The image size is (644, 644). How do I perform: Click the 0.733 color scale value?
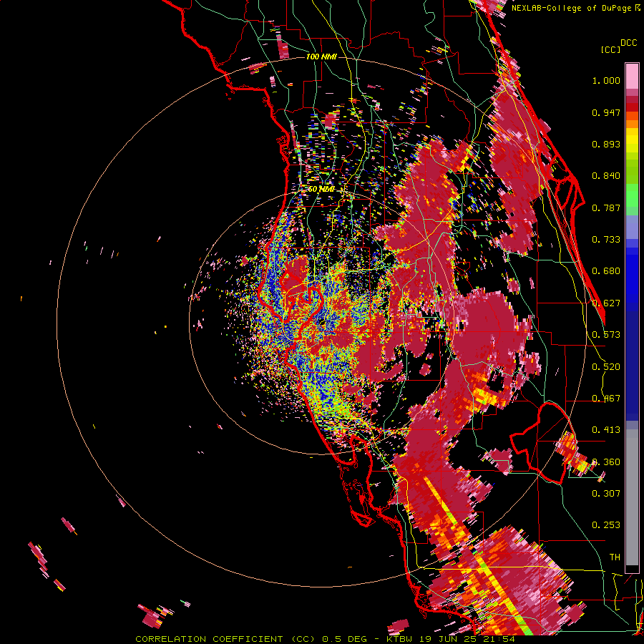pyautogui.click(x=606, y=240)
